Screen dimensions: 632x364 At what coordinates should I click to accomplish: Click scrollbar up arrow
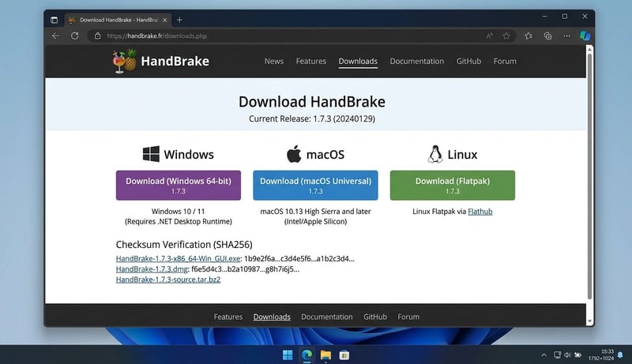[x=589, y=49]
